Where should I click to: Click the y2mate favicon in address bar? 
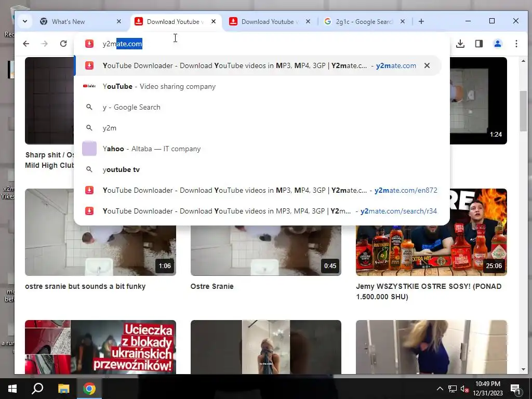point(89,44)
